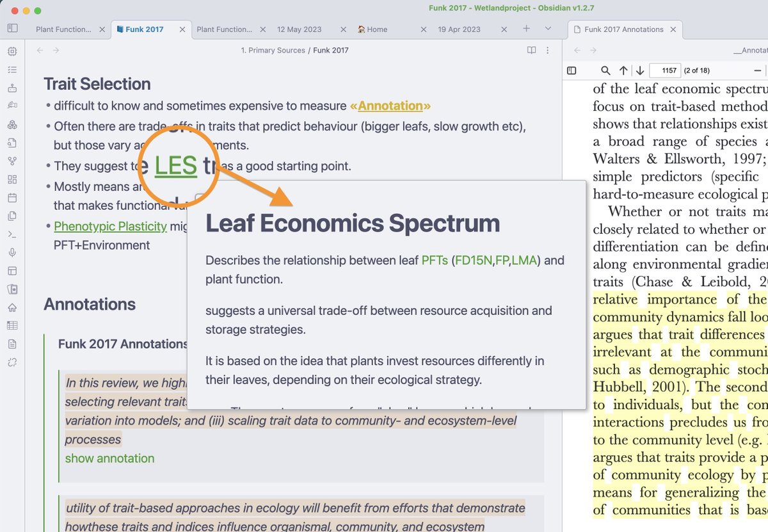Click the chip-shaped icon atop the ribbon
This screenshot has width=768, height=532.
[x=12, y=51]
